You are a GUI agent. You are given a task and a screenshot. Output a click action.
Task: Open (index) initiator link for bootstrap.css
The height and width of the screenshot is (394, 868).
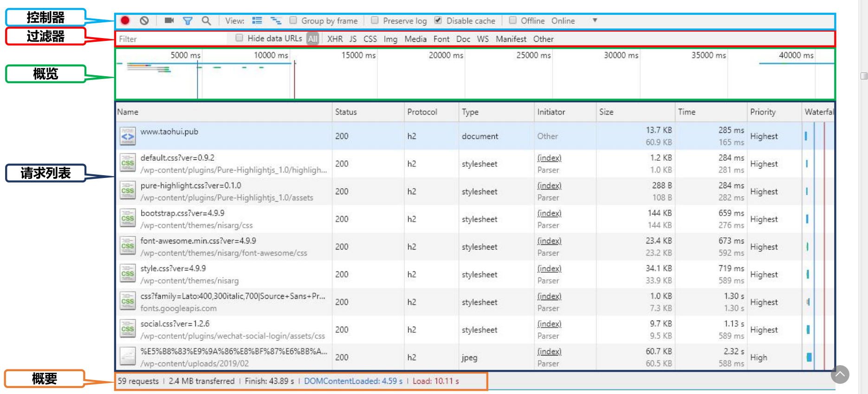tap(549, 213)
